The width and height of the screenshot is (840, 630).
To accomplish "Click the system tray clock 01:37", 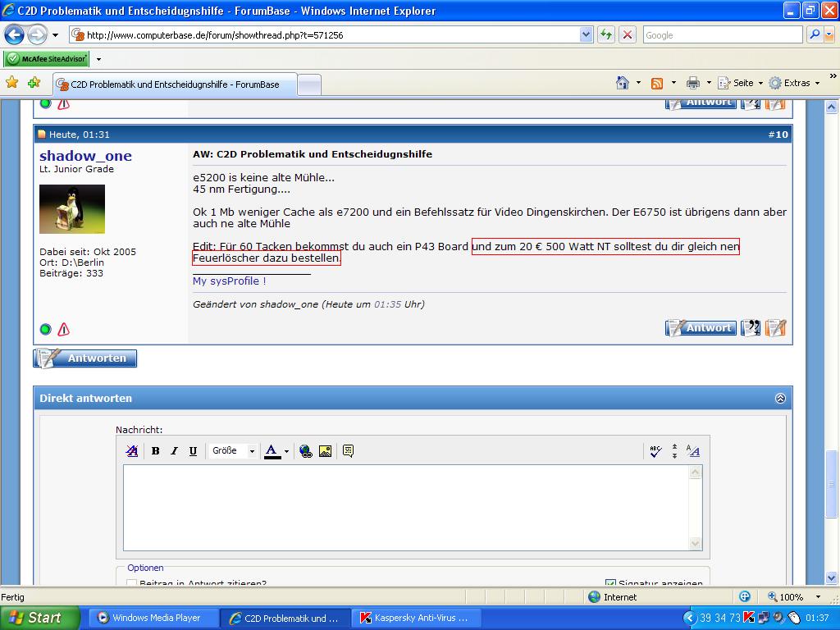I will [x=817, y=618].
